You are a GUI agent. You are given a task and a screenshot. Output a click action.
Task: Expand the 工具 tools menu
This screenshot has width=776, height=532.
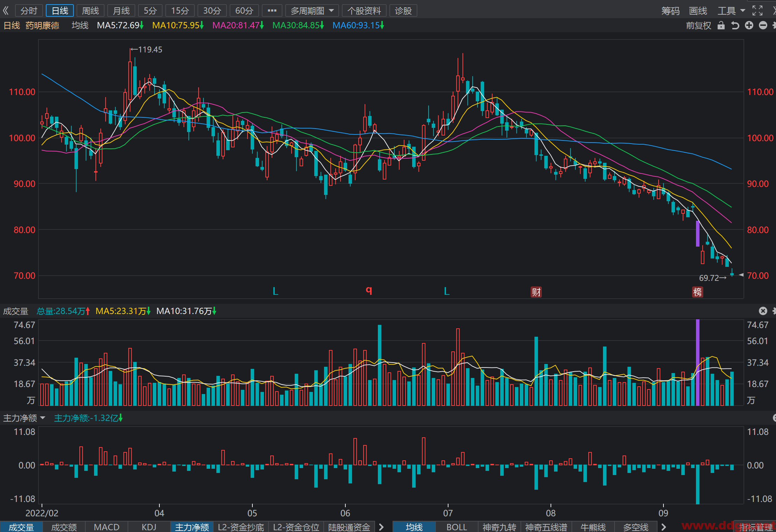click(731, 11)
